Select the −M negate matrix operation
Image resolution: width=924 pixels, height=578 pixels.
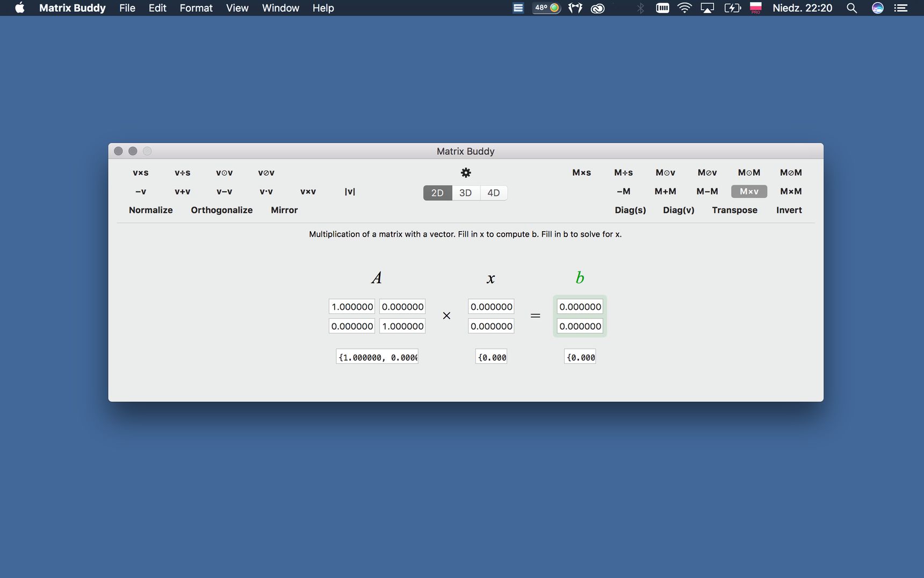(624, 191)
